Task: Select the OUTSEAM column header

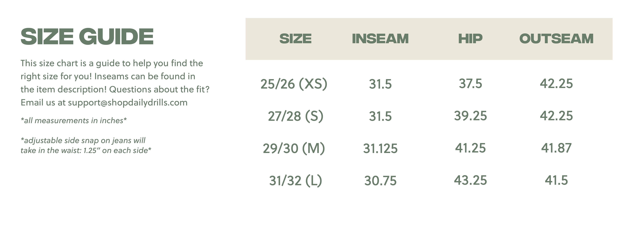Action: [x=556, y=39]
